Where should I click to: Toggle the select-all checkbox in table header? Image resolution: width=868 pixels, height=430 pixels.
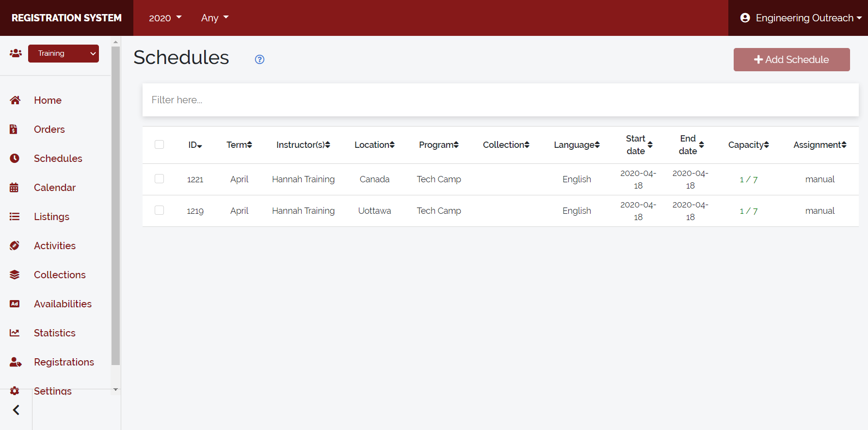click(x=159, y=144)
